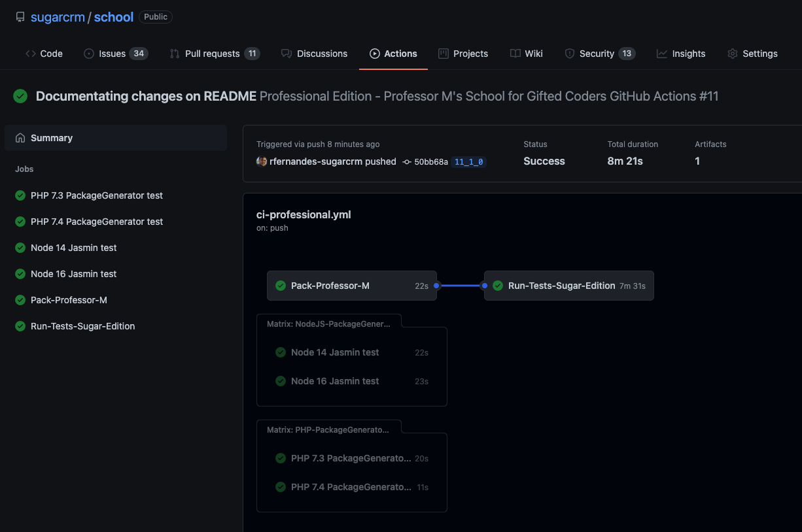Click the Pull requests branch icon
Image resolution: width=802 pixels, height=532 pixels.
[x=175, y=54]
